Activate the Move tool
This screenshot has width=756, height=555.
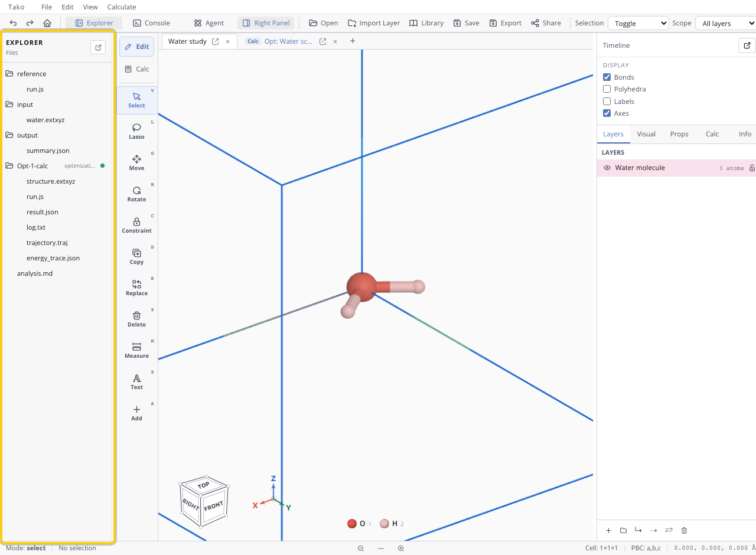(136, 162)
